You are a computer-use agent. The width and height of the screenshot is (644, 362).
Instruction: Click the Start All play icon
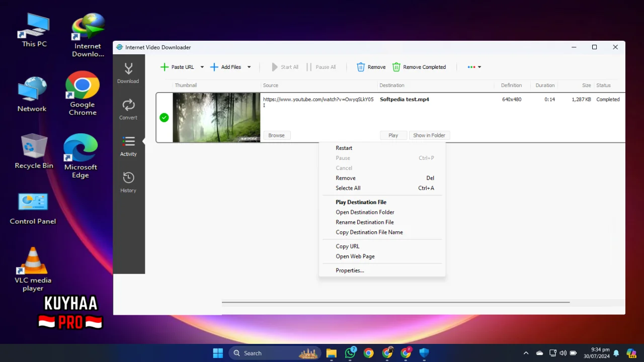[275, 67]
